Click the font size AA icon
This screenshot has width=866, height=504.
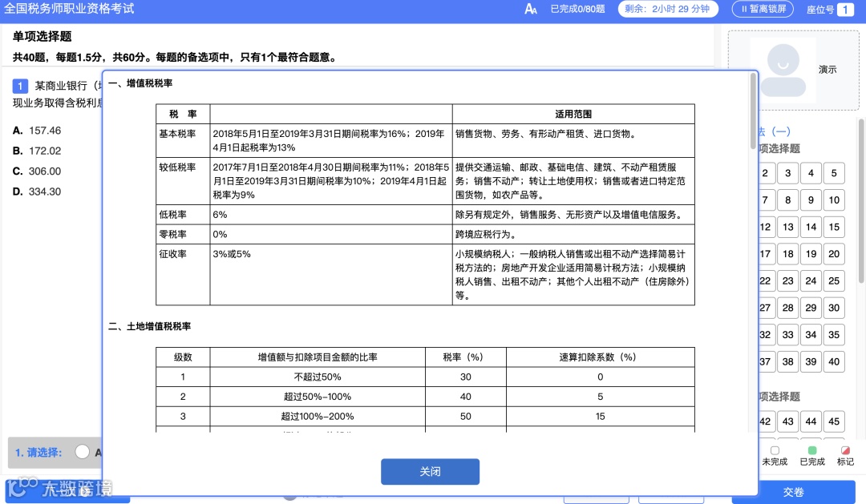click(531, 9)
